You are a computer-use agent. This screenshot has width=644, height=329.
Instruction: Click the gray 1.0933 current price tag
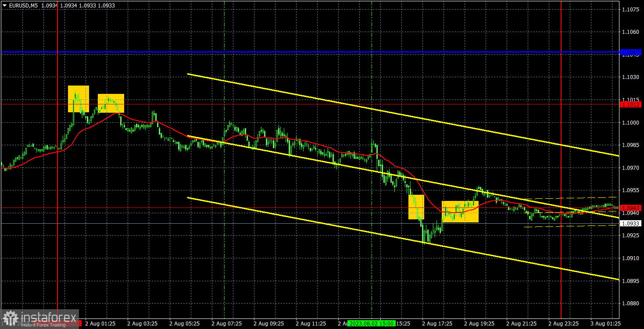(631, 223)
